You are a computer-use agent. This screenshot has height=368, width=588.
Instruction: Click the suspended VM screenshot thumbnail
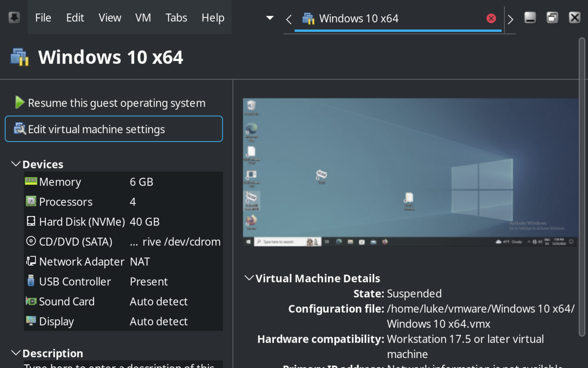click(411, 172)
